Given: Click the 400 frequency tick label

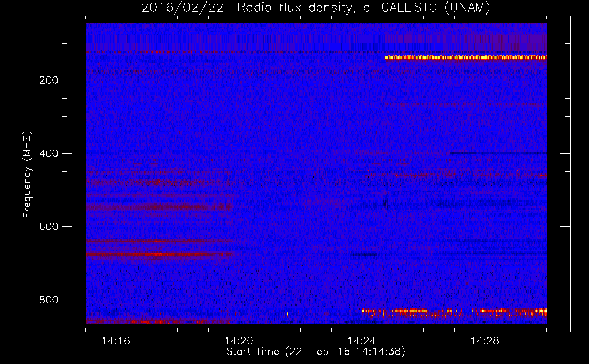Looking at the screenshot, I should (x=49, y=153).
